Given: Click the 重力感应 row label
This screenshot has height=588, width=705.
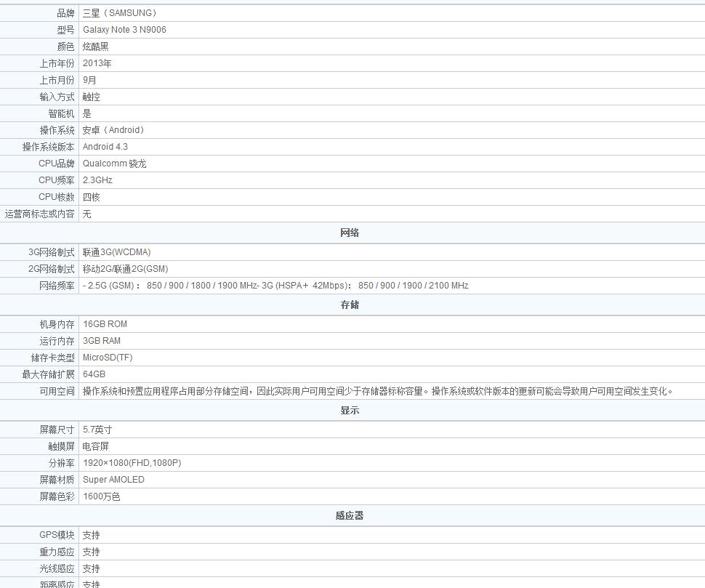Looking at the screenshot, I should (x=57, y=552).
